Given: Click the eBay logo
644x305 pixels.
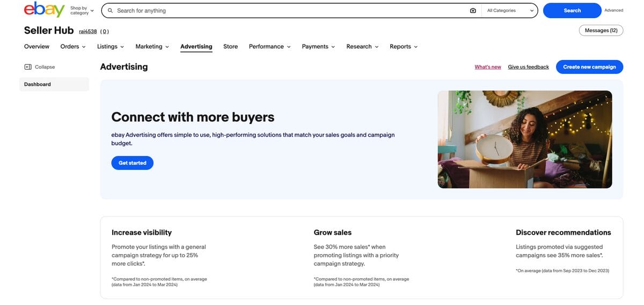Looking at the screenshot, I should pyautogui.click(x=45, y=10).
